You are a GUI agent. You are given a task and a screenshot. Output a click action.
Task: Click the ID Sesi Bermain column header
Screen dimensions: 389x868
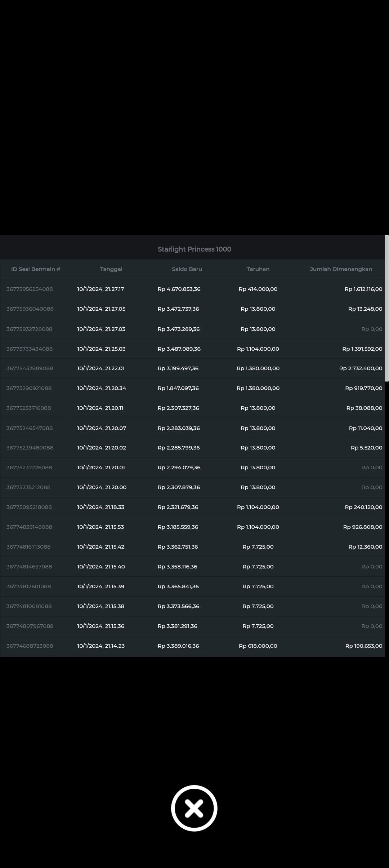(x=36, y=269)
